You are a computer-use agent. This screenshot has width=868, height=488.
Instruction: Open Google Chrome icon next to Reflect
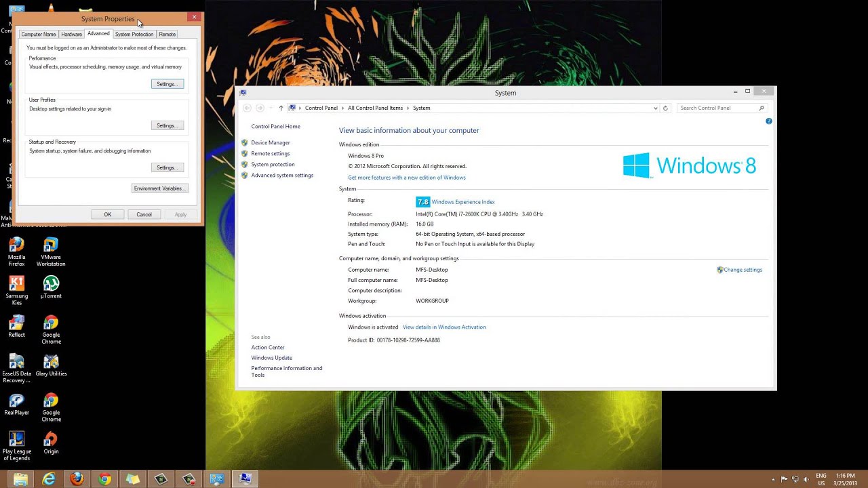51,329
